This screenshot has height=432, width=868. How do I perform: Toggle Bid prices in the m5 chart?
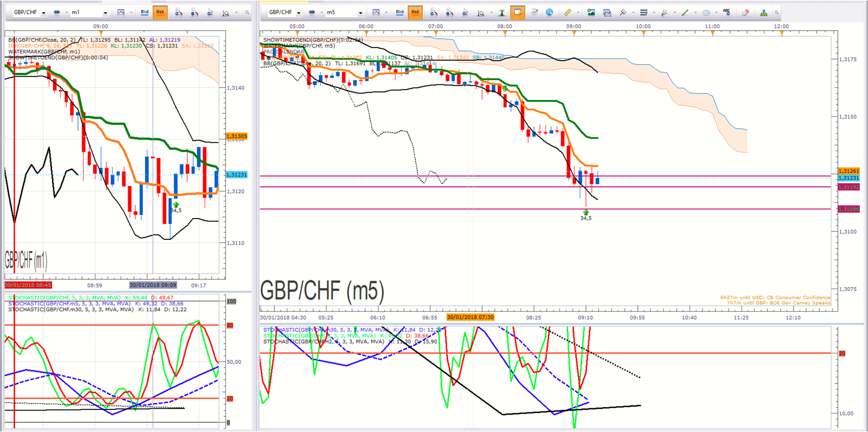coord(399,13)
